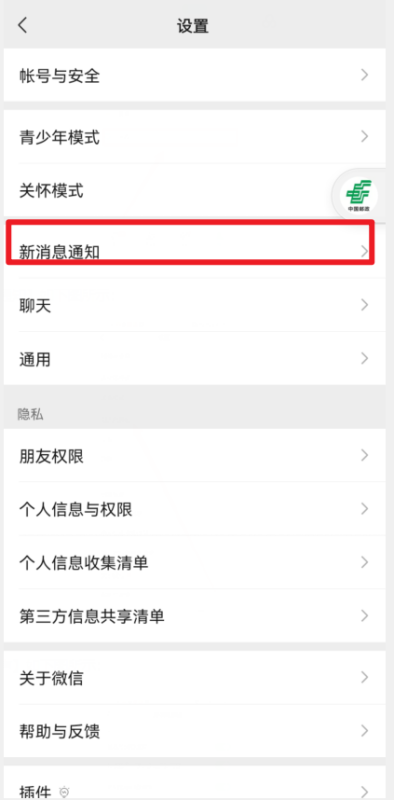Tap the back arrow icon
Viewport: 394px width, 800px height.
22,25
